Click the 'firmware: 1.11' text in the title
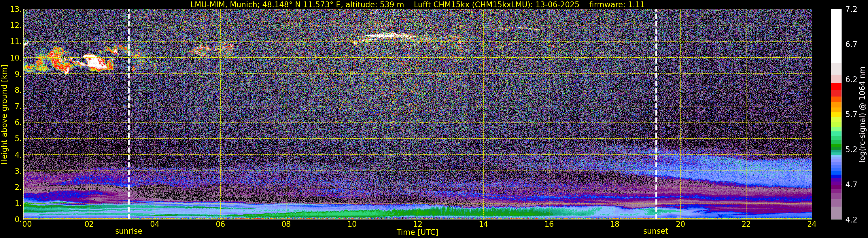The width and height of the screenshot is (868, 238). pos(617,5)
